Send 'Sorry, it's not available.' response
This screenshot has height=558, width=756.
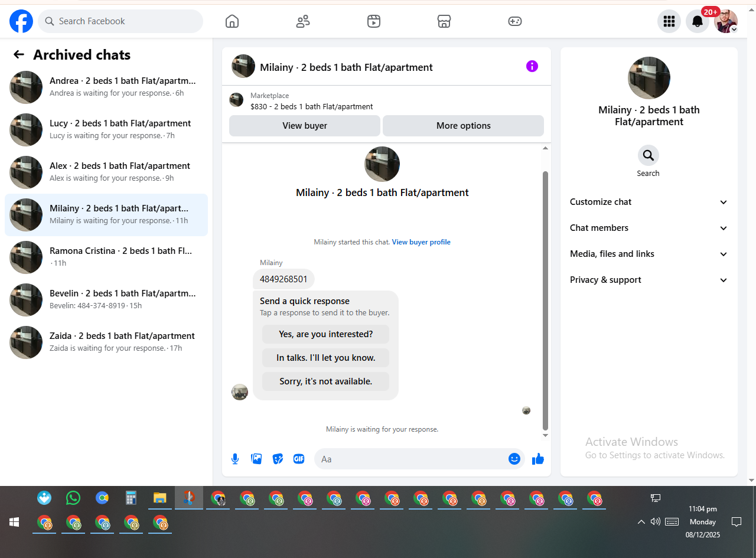325,381
